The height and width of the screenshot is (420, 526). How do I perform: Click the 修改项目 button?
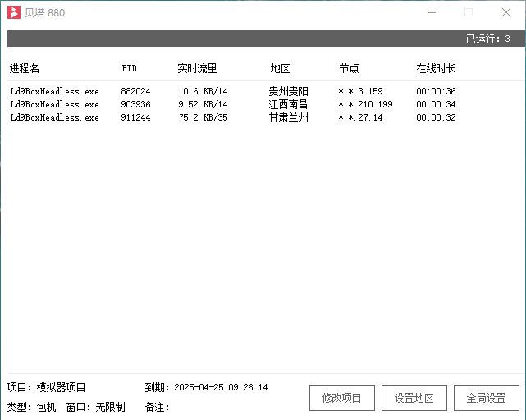pyautogui.click(x=341, y=398)
